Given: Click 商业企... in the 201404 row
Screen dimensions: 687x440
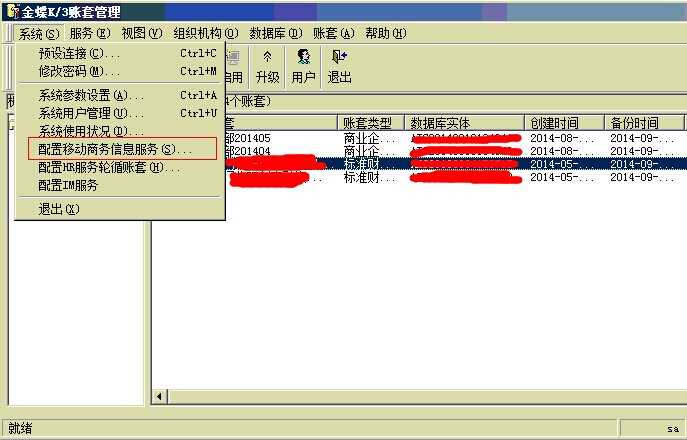Looking at the screenshot, I should pos(370,152).
